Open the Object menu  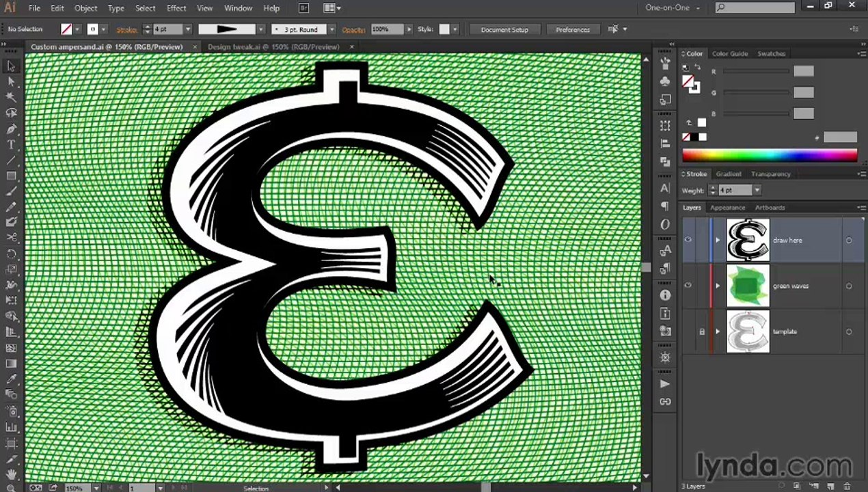(x=85, y=8)
